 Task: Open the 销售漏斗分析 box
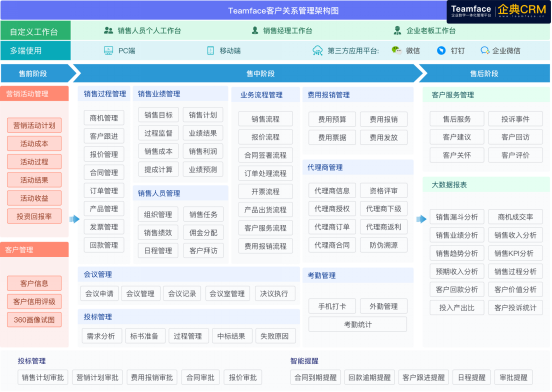pos(457,217)
